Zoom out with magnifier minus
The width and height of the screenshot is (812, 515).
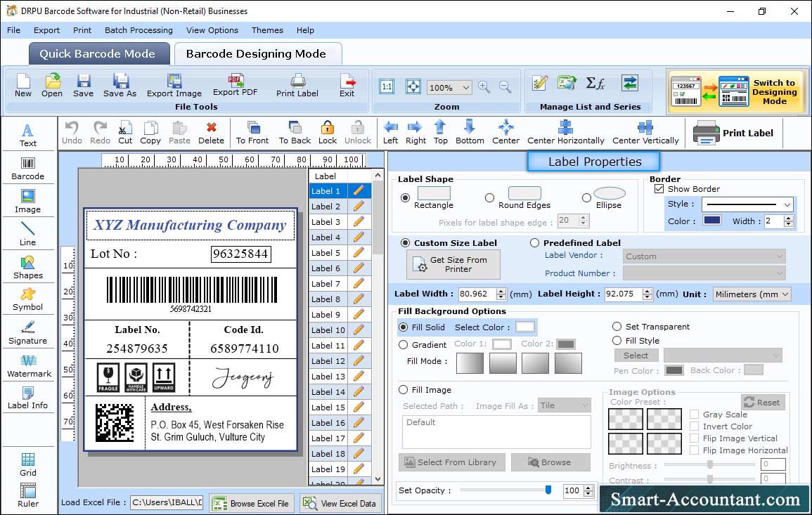coord(505,86)
